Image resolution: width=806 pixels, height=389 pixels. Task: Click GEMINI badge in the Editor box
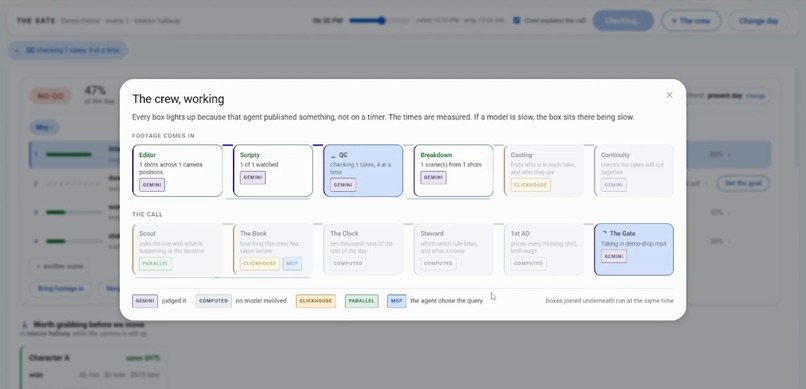(152, 185)
